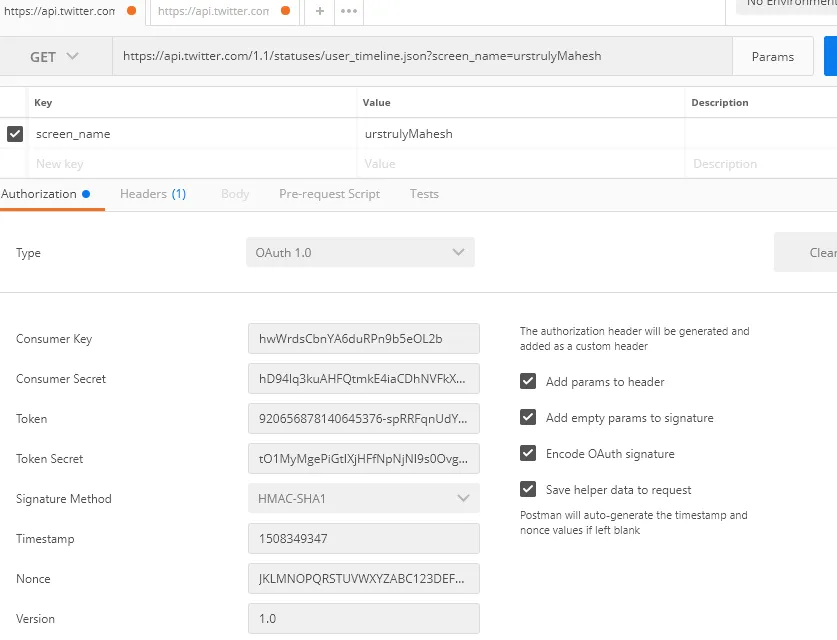Screen dimensions: 837x640
Task: Click into the Timestamp field
Action: (363, 538)
